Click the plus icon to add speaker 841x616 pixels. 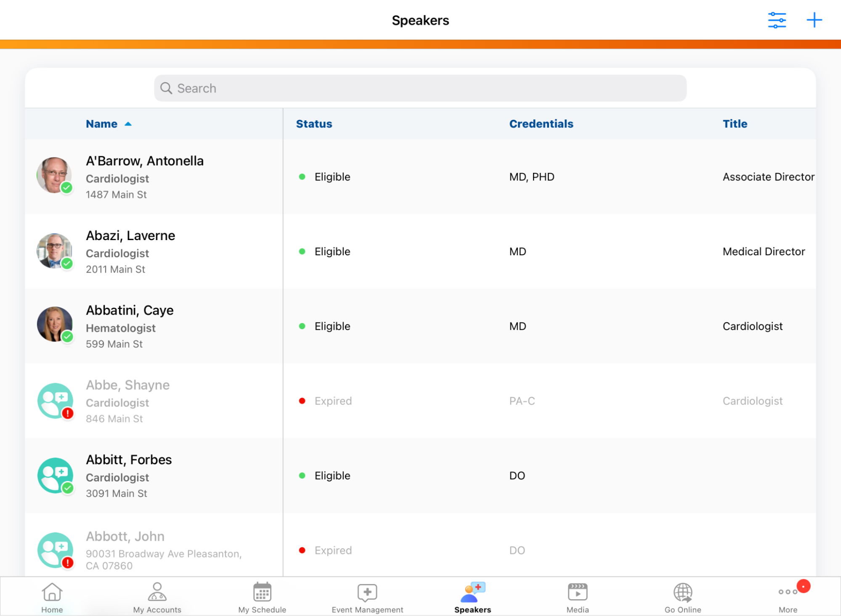[814, 20]
